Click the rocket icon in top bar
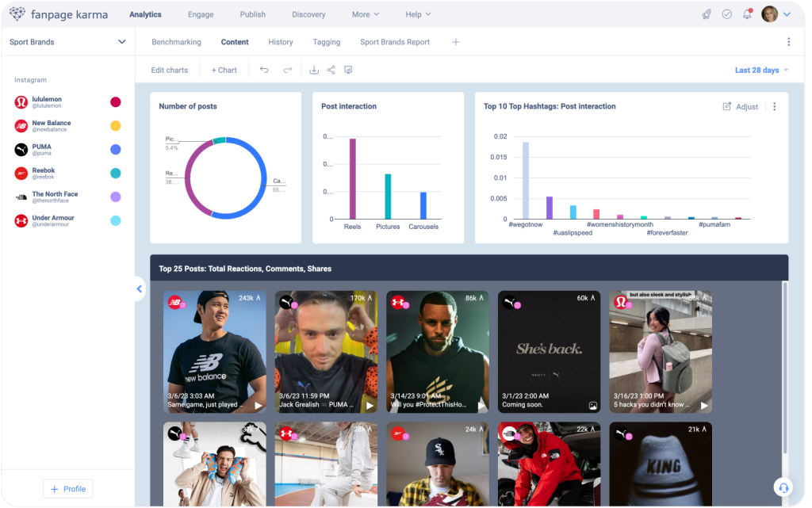This screenshot has width=812, height=508. pos(707,14)
